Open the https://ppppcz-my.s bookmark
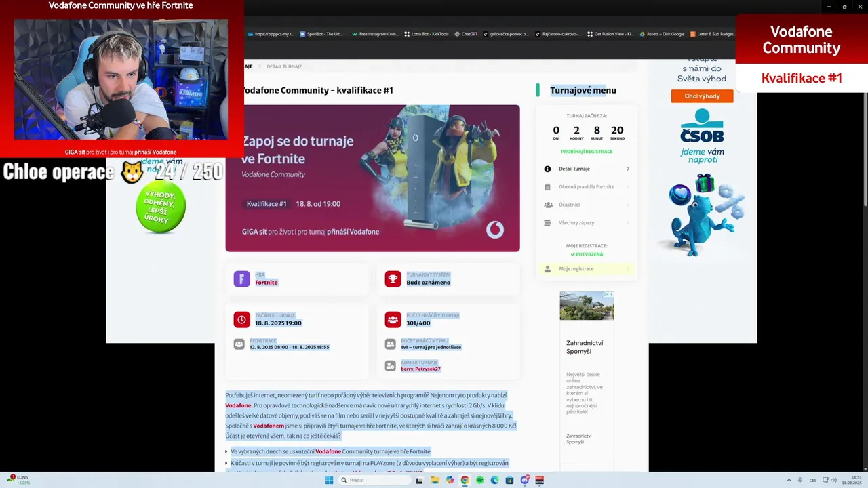 click(271, 34)
